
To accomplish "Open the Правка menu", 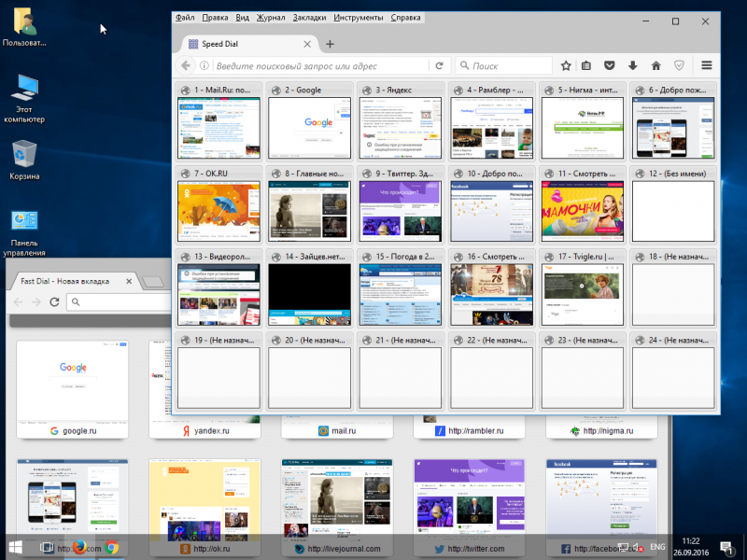I will pyautogui.click(x=215, y=18).
